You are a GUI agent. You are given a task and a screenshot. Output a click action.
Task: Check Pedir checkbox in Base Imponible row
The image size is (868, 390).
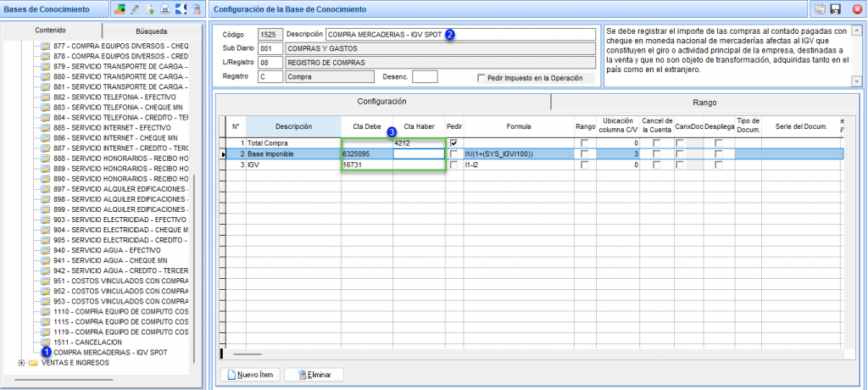(454, 154)
